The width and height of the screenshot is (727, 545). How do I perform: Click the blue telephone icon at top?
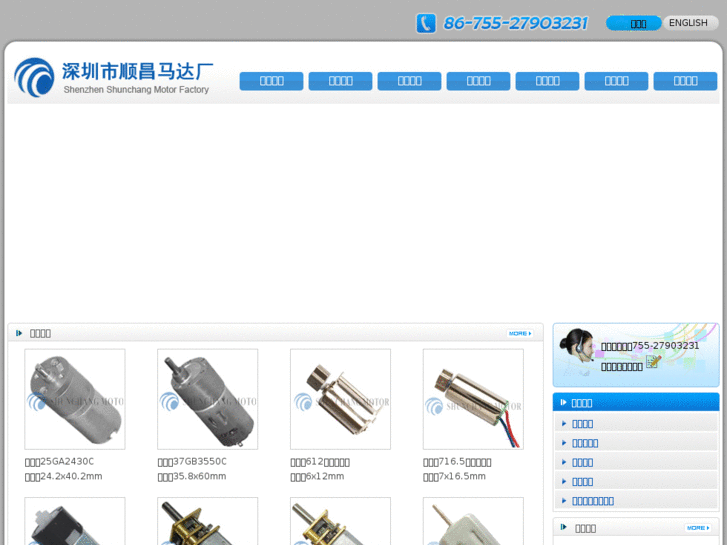426,23
